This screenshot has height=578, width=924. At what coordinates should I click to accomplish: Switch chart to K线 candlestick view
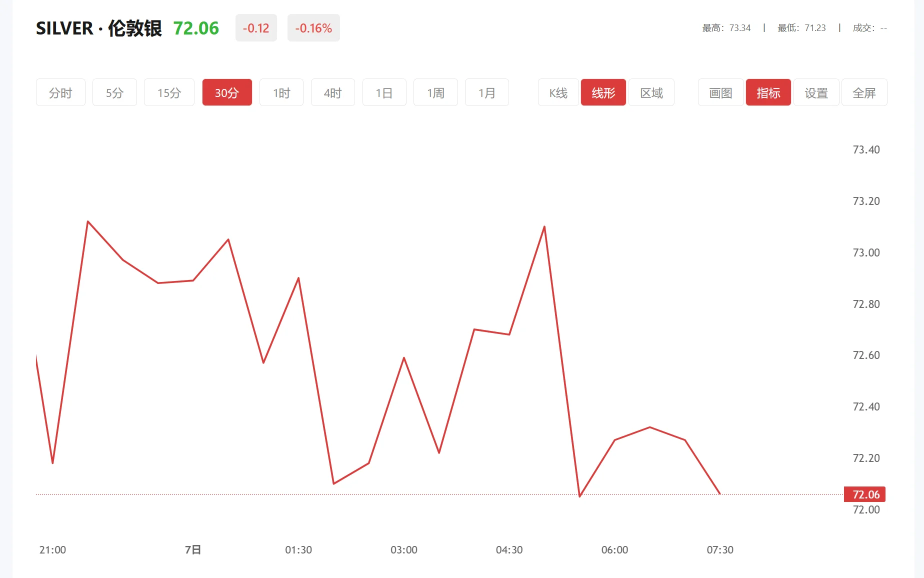click(x=557, y=92)
